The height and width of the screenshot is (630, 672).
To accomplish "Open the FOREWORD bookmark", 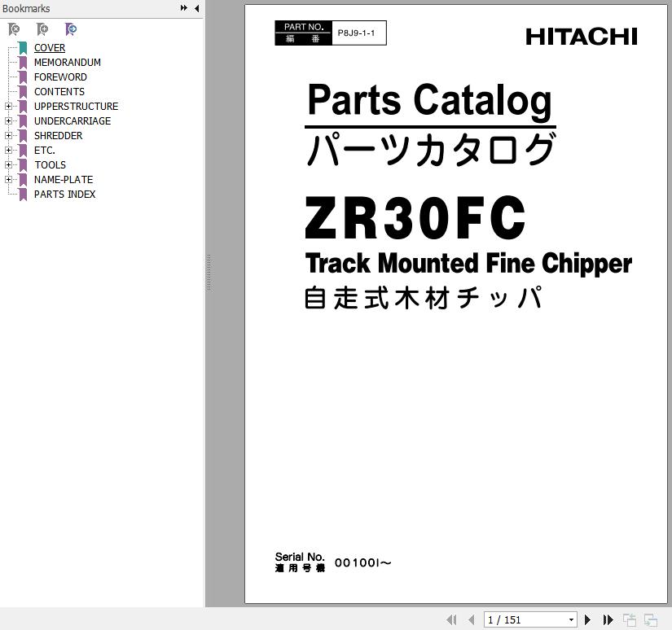I will pos(60,77).
